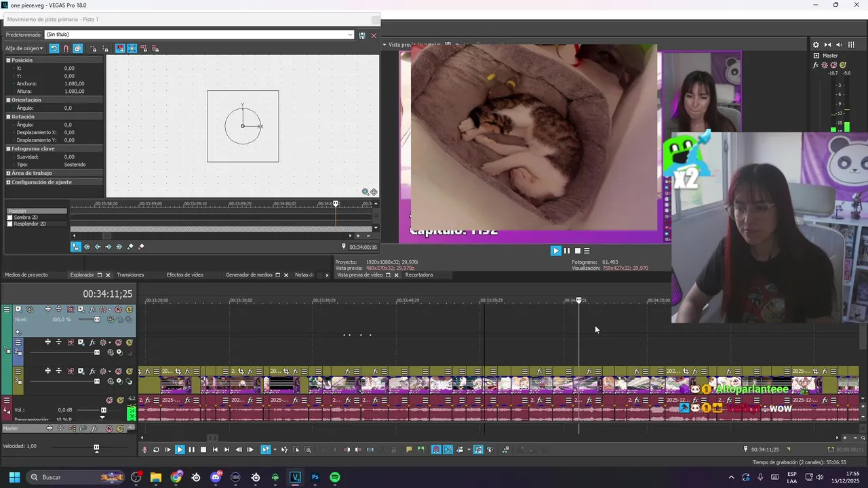Screen dimensions: 868x488
Task: Open mixer settings gear in Master panel
Action: 816,45
